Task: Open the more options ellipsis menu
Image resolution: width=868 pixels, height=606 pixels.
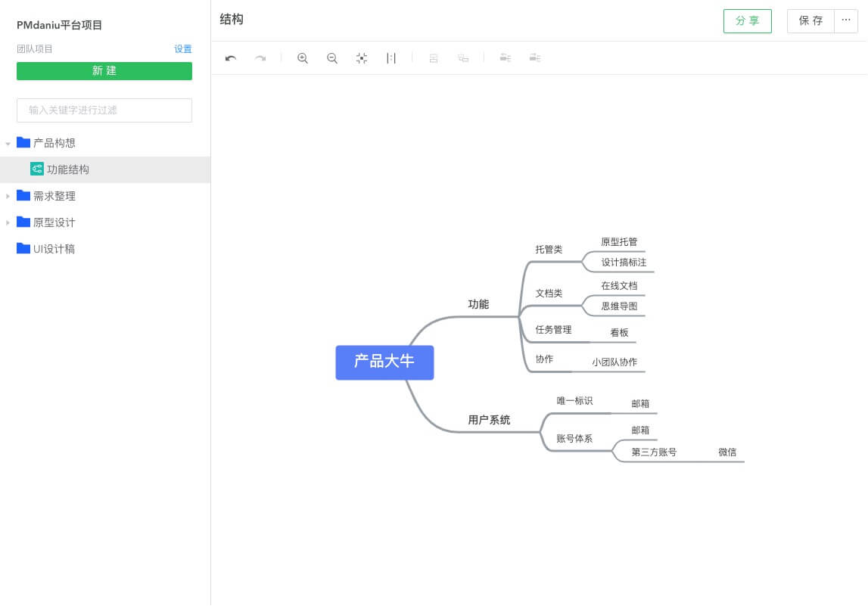Action: (846, 20)
